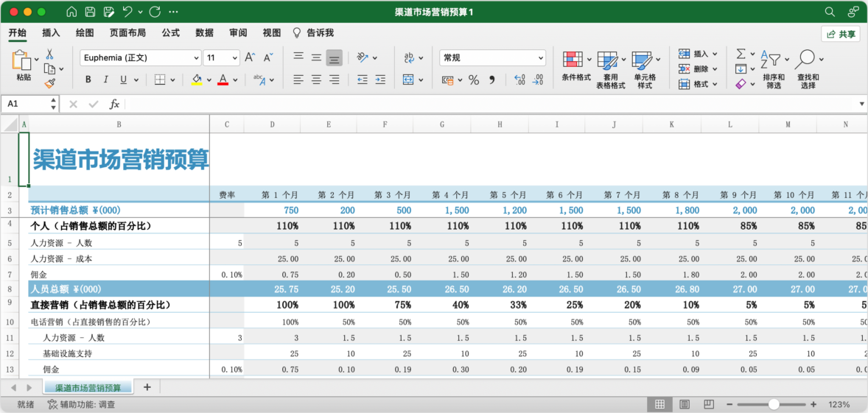Increase font size with larger A icon
The width and height of the screenshot is (868, 413).
pos(251,57)
